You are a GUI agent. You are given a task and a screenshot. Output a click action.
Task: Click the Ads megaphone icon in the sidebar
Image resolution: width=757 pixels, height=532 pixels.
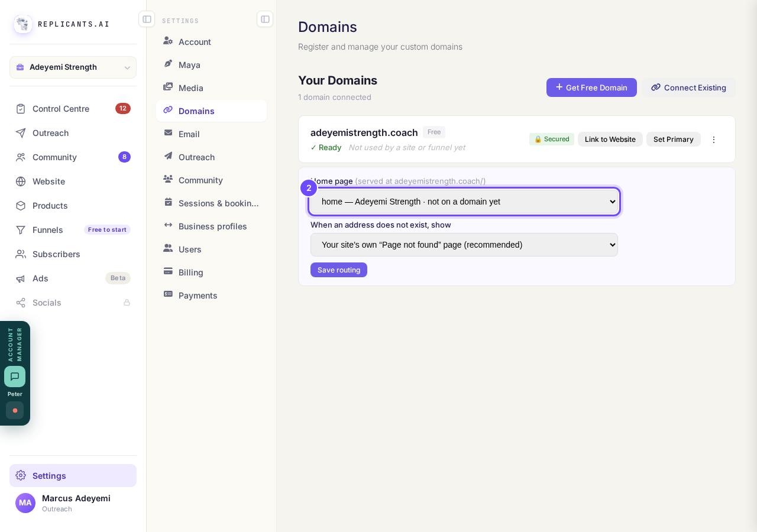[21, 278]
